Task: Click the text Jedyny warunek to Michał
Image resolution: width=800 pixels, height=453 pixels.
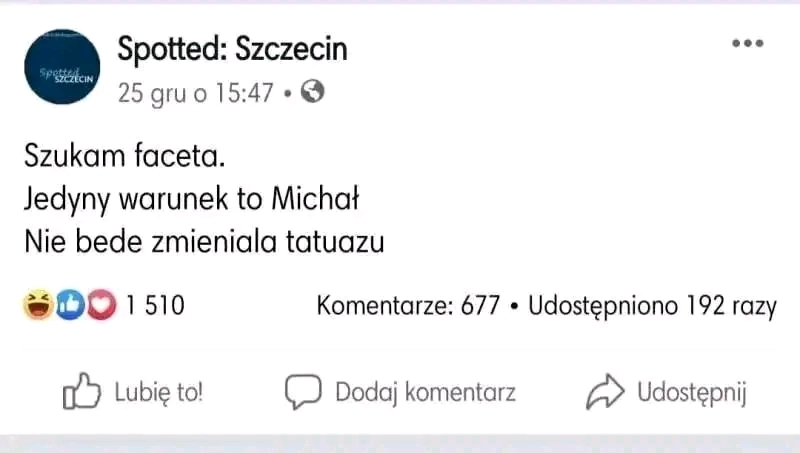Action: point(191,199)
